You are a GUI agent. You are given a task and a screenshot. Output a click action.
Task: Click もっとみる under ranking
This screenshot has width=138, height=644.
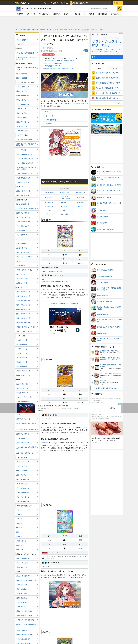(118, 103)
